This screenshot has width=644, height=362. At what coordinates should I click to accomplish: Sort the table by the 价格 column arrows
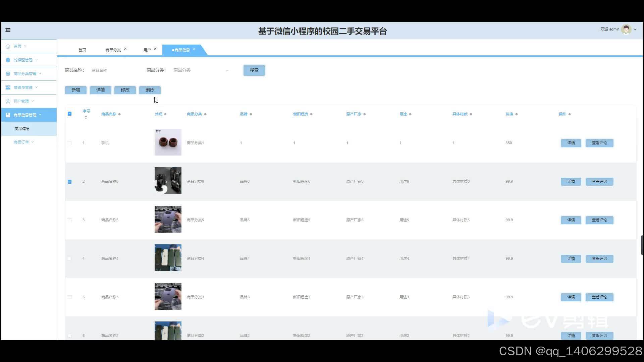pos(517,114)
